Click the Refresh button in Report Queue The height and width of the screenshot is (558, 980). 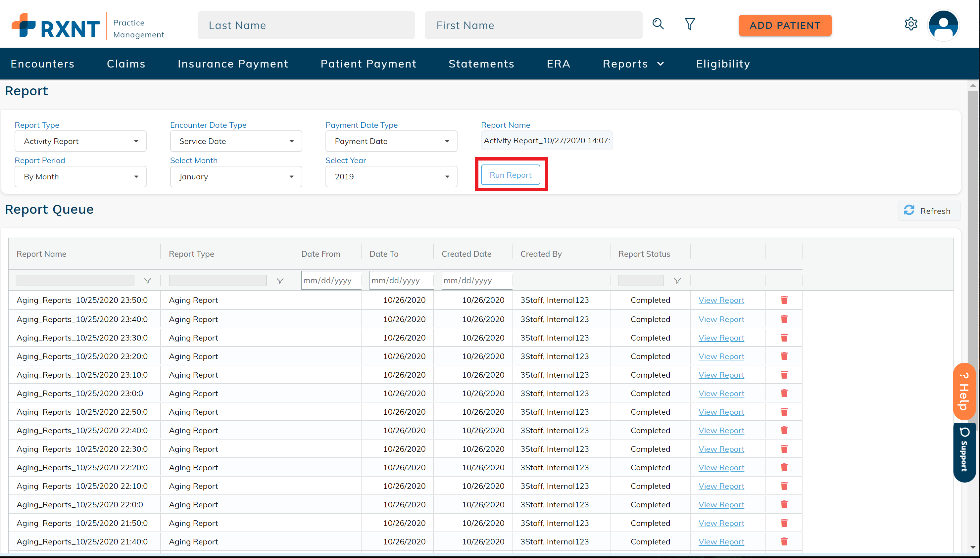pyautogui.click(x=928, y=211)
